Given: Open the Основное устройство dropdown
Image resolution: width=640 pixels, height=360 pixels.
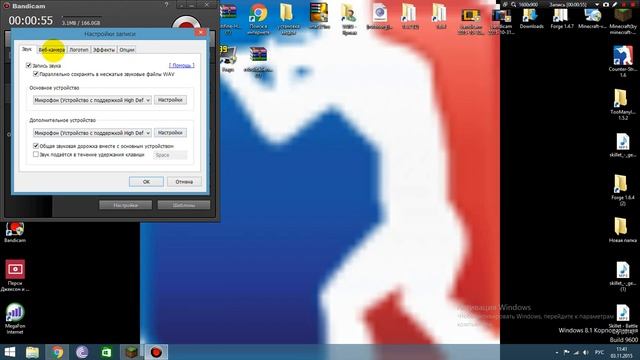Looking at the screenshot, I should coord(92,100).
